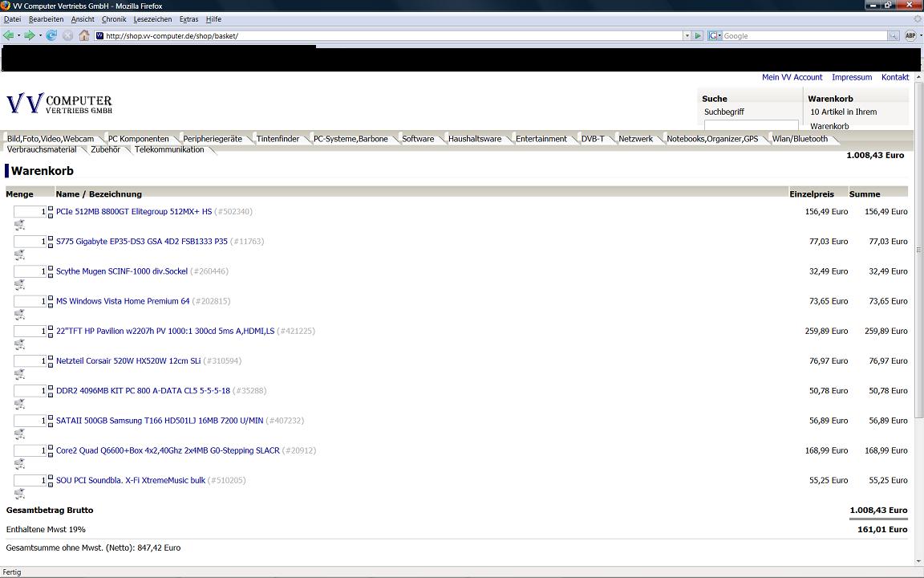The image size is (924, 578).
Task: Open the address bar URL history dropdown
Action: coord(687,35)
